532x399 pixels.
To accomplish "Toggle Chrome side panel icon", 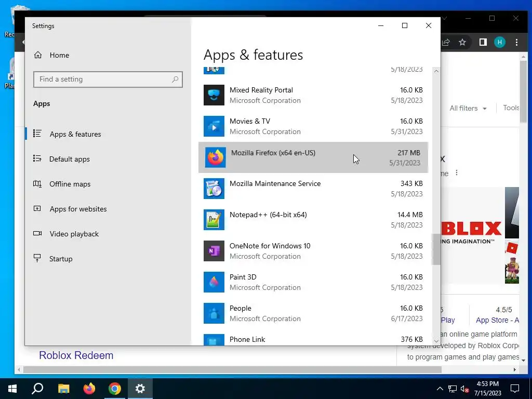I will click(483, 42).
